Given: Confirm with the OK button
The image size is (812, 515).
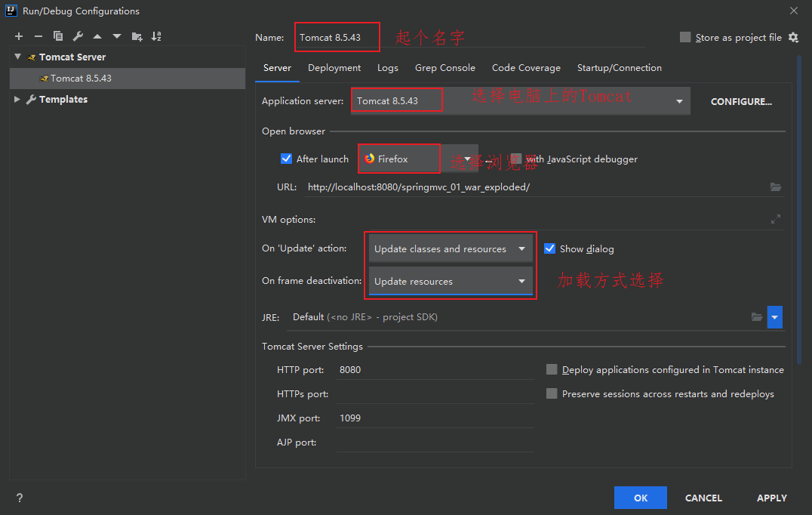Looking at the screenshot, I should point(641,498).
